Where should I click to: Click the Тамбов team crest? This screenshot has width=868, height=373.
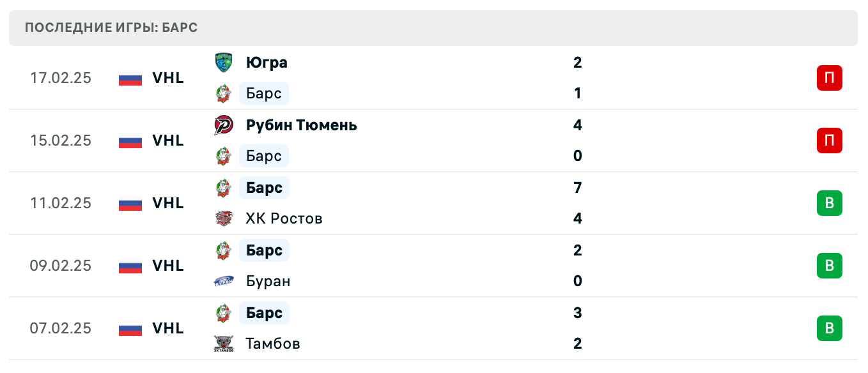pos(223,344)
